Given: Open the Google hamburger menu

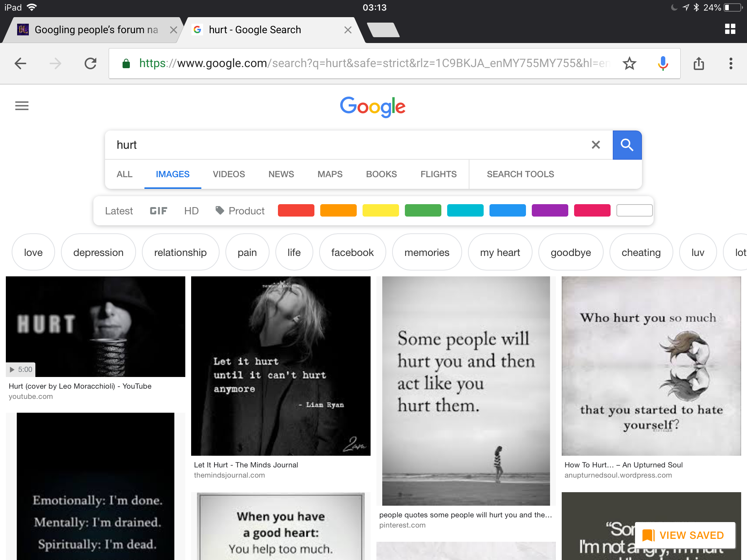Looking at the screenshot, I should tap(22, 106).
